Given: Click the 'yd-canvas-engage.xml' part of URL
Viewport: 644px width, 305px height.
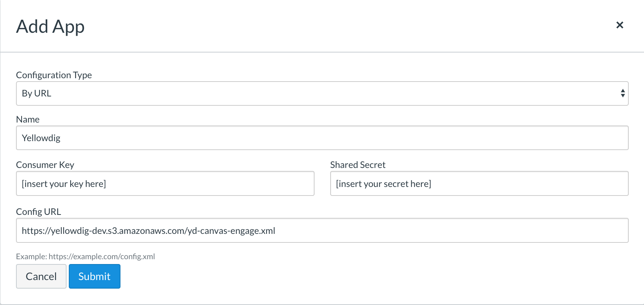Looking at the screenshot, I should pos(231,231).
